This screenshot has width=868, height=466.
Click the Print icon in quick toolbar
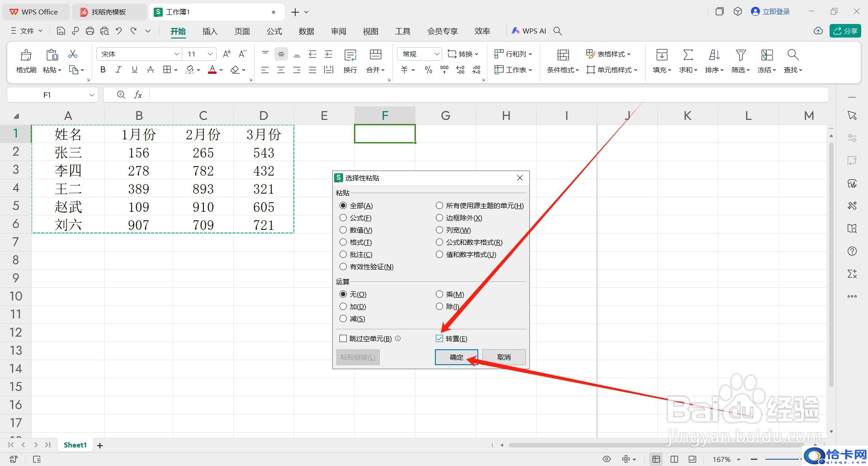pos(90,31)
